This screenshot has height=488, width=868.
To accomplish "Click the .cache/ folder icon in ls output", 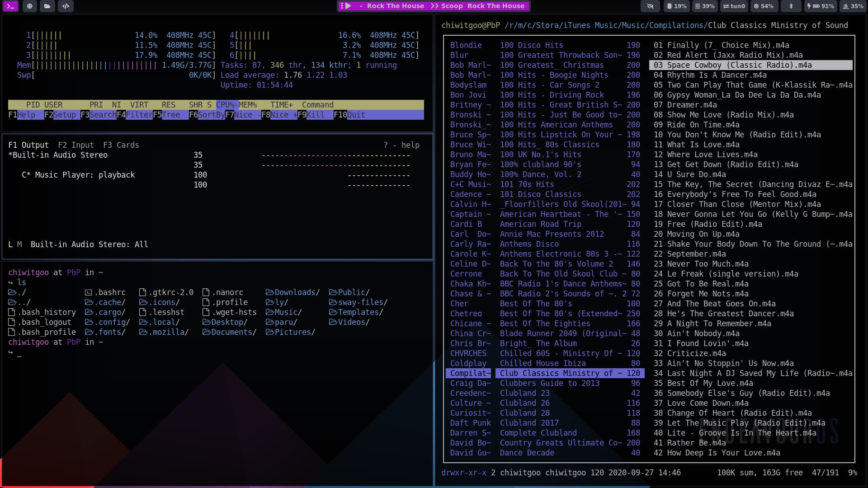I will 89,302.
